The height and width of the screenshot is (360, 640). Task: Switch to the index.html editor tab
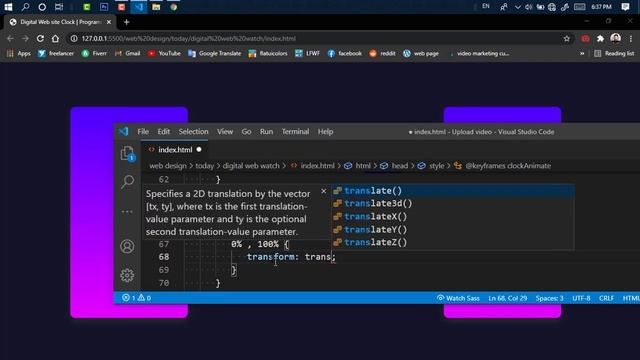[x=175, y=150]
